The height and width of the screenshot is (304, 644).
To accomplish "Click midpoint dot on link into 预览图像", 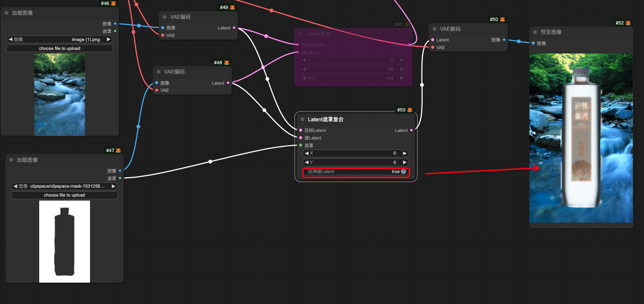I will pyautogui.click(x=519, y=41).
